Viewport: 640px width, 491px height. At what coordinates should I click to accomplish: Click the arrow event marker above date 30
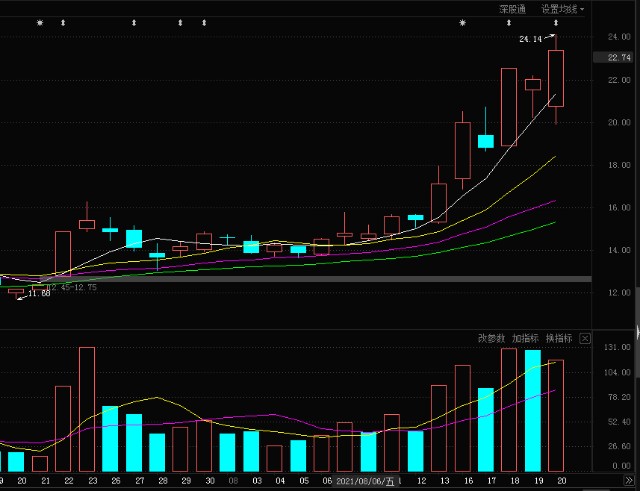pyautogui.click(x=204, y=23)
